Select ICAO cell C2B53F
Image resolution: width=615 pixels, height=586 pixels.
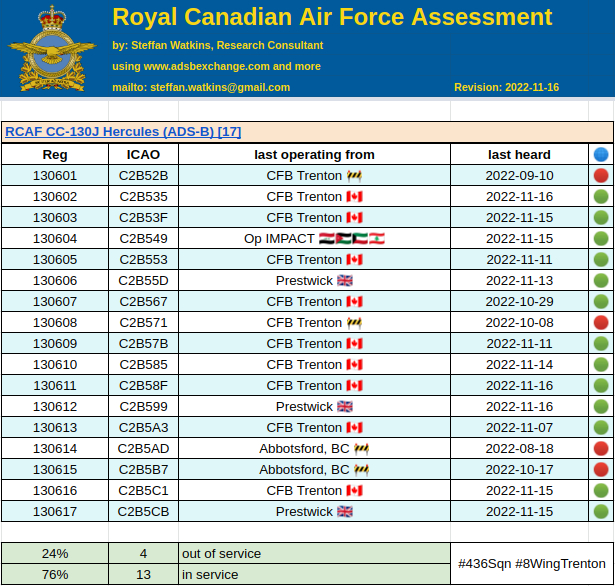tap(143, 218)
